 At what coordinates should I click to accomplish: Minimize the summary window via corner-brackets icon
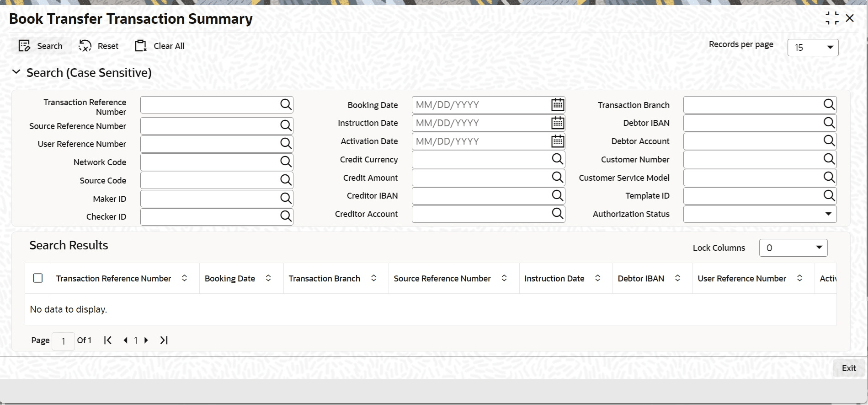pyautogui.click(x=832, y=18)
